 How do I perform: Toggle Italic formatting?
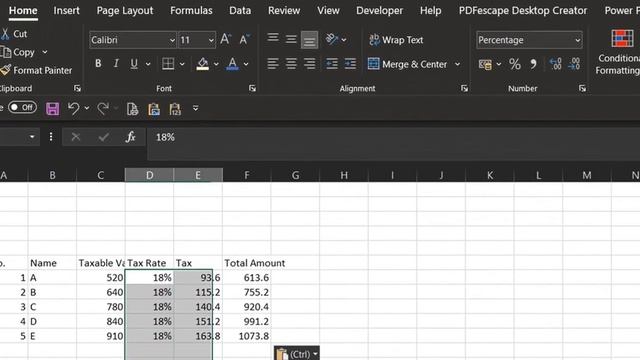click(x=116, y=64)
